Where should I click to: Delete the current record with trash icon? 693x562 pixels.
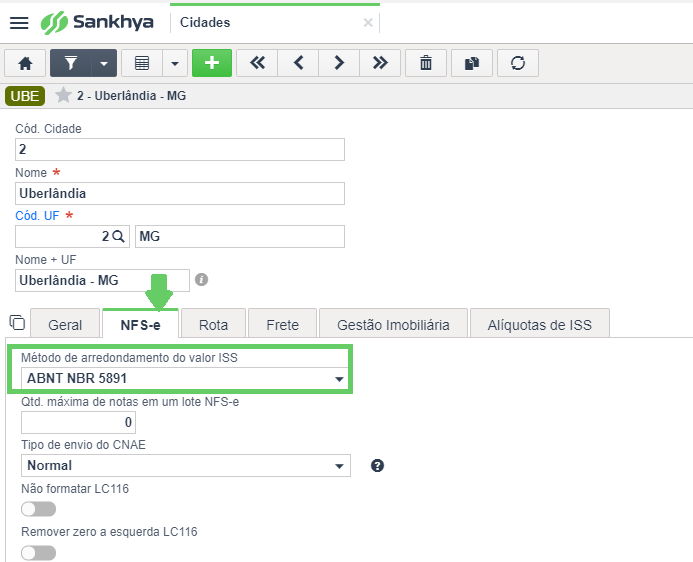(x=426, y=63)
